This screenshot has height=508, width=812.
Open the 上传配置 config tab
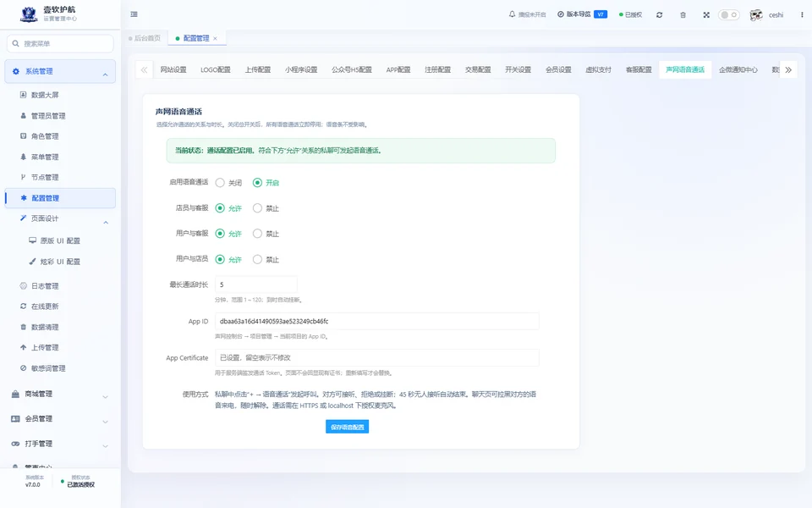pyautogui.click(x=258, y=69)
